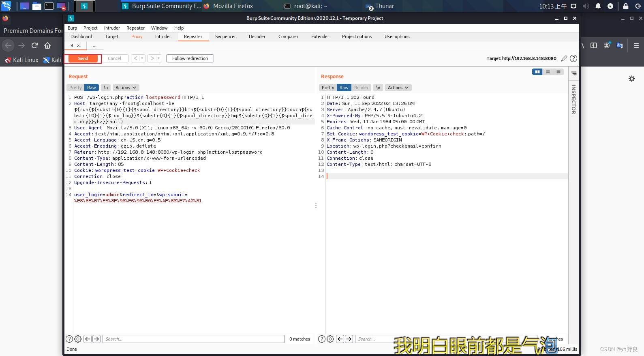Open the previous-history dropdown arrow
The width and height of the screenshot is (644, 356).
pos(142,58)
